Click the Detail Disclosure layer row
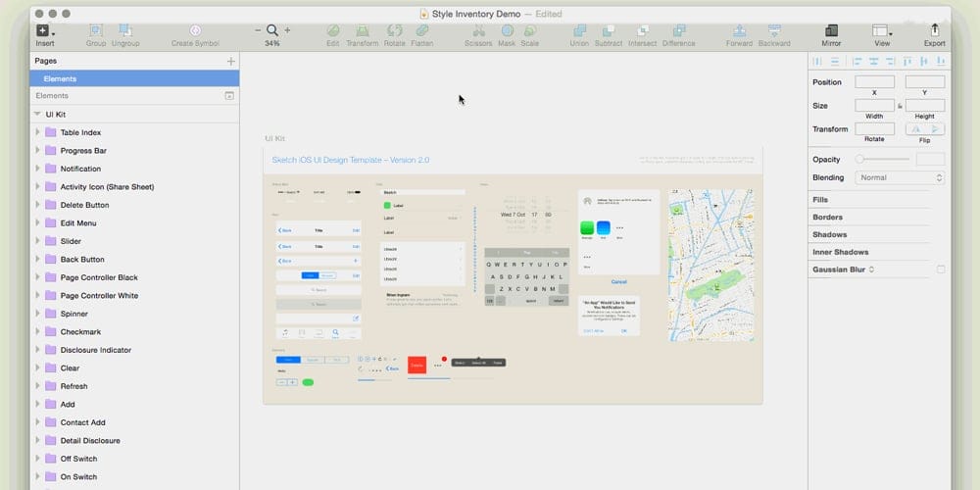 134,441
